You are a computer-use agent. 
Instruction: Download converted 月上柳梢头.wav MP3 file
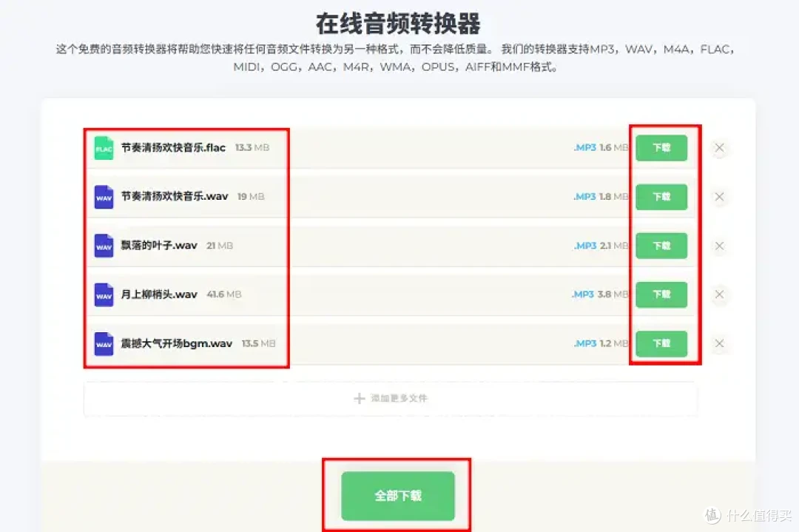click(x=661, y=294)
